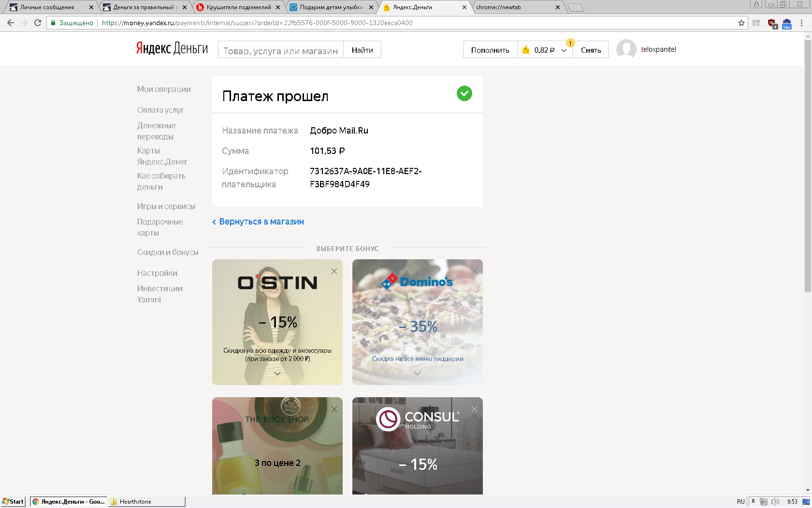This screenshot has height=508, width=812.
Task: Focus the Товар, услуга или магазин search field
Action: 281,50
